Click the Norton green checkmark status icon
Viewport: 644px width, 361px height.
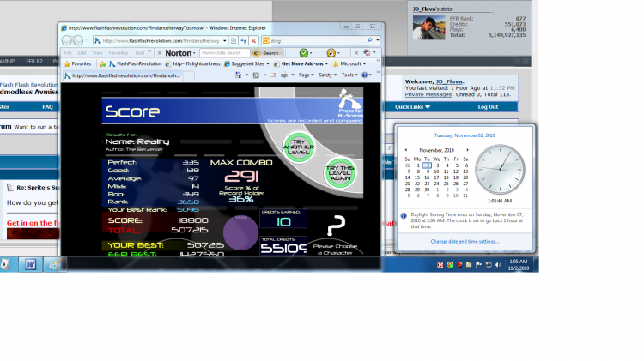click(x=303, y=53)
